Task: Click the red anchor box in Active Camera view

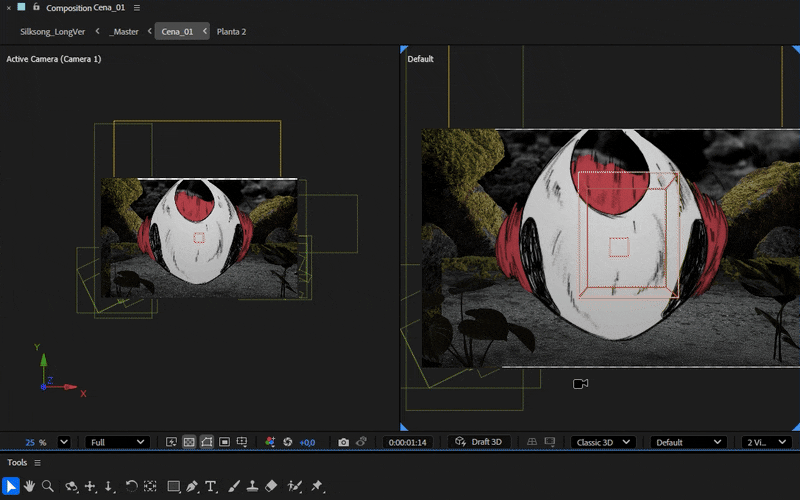Action: 199,238
